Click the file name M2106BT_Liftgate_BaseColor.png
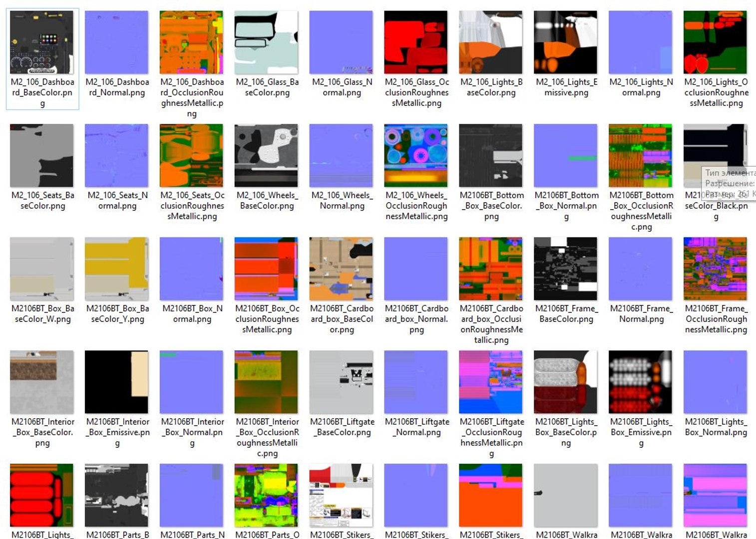The width and height of the screenshot is (756, 539). pos(342,427)
